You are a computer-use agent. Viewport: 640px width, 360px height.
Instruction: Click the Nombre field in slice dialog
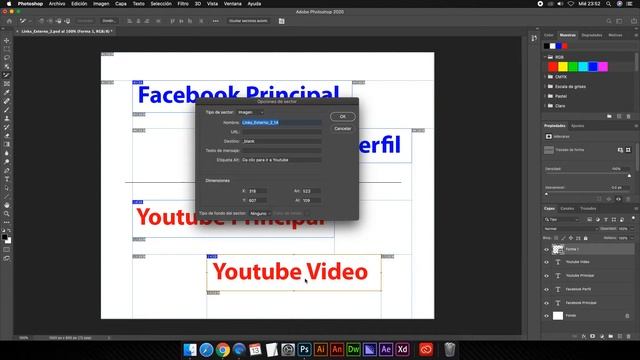[x=281, y=122]
